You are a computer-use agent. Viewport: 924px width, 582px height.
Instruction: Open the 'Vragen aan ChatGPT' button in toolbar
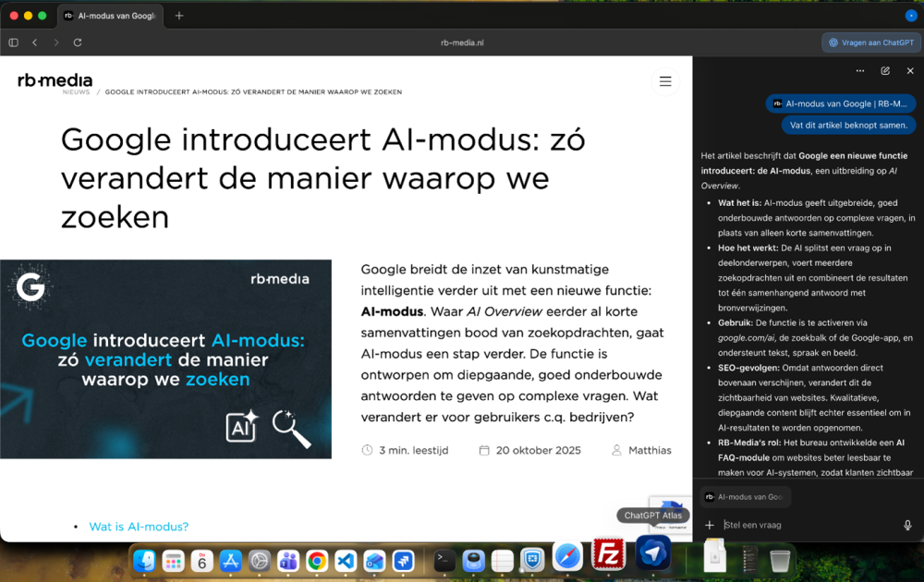[869, 42]
